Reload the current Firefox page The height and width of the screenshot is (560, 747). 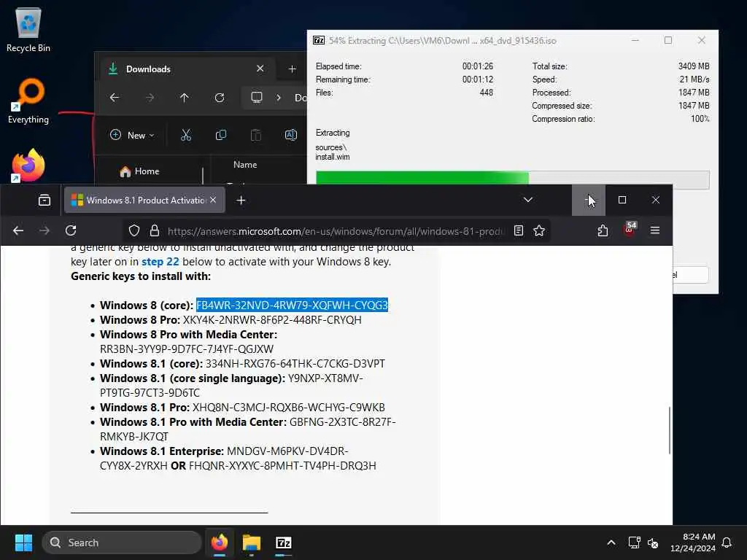(x=71, y=231)
